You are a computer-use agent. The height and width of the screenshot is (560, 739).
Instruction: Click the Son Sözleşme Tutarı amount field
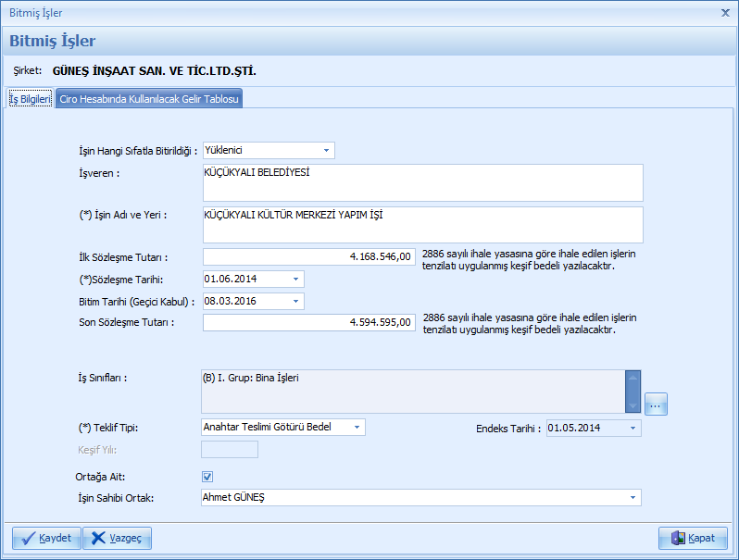coord(308,322)
